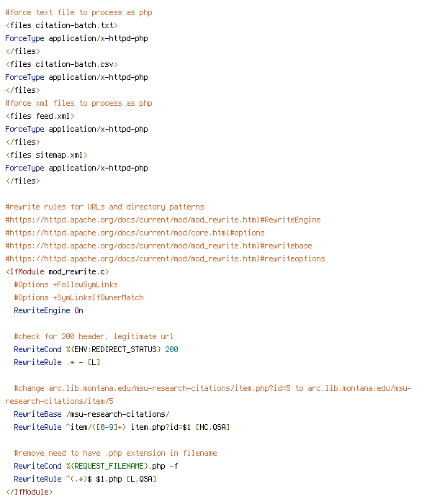Click the mod_rewrite.html#rewriteoptions URL comment
The image size is (432, 504).
[165, 258]
